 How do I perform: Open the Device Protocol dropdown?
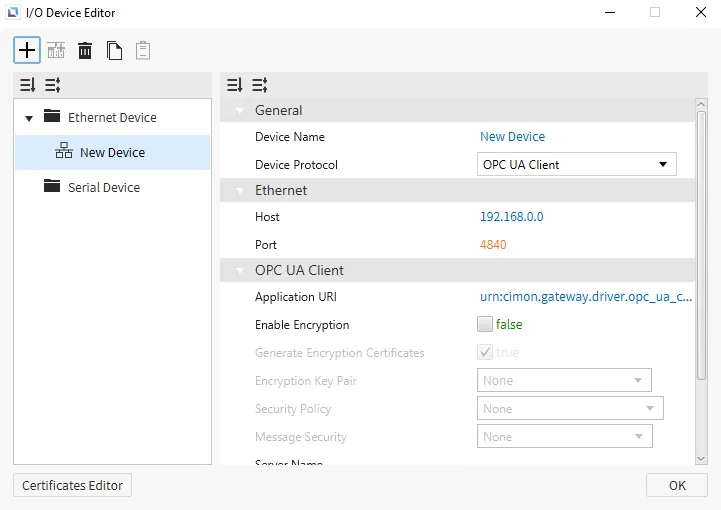coord(576,164)
